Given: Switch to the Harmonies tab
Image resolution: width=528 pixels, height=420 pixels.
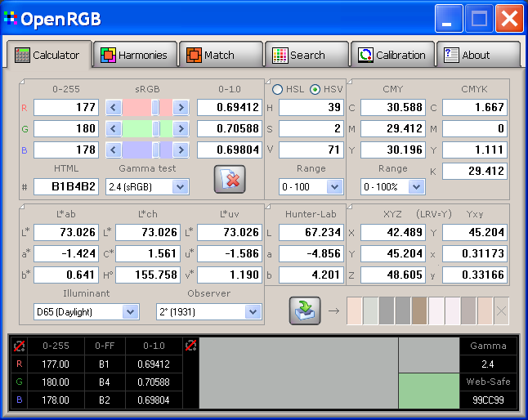Looking at the screenshot, I should pos(136,55).
